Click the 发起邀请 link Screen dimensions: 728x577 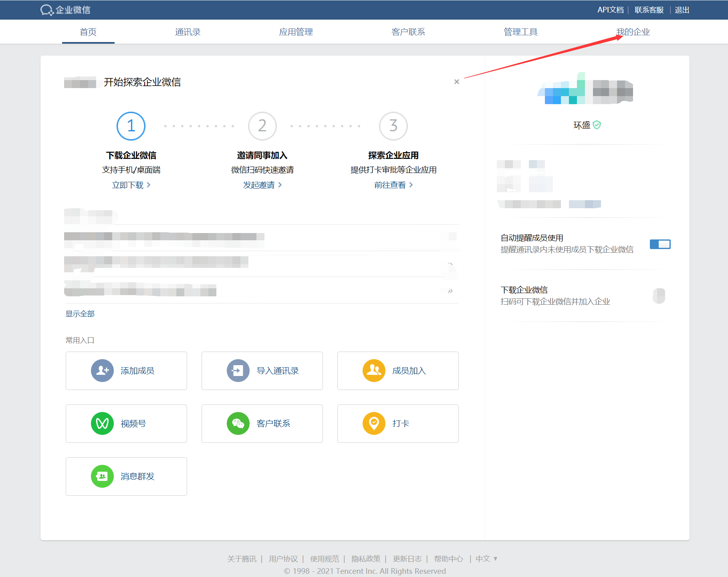(262, 185)
